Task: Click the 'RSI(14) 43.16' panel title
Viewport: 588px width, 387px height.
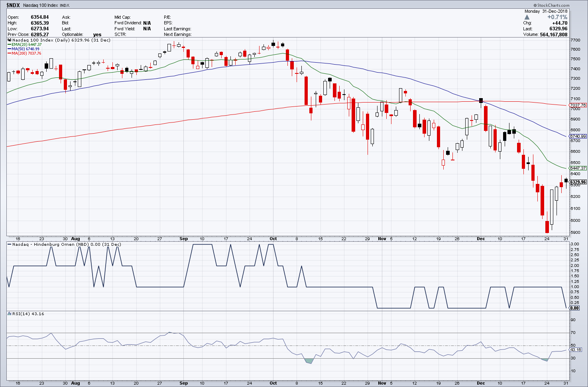Action: point(28,314)
